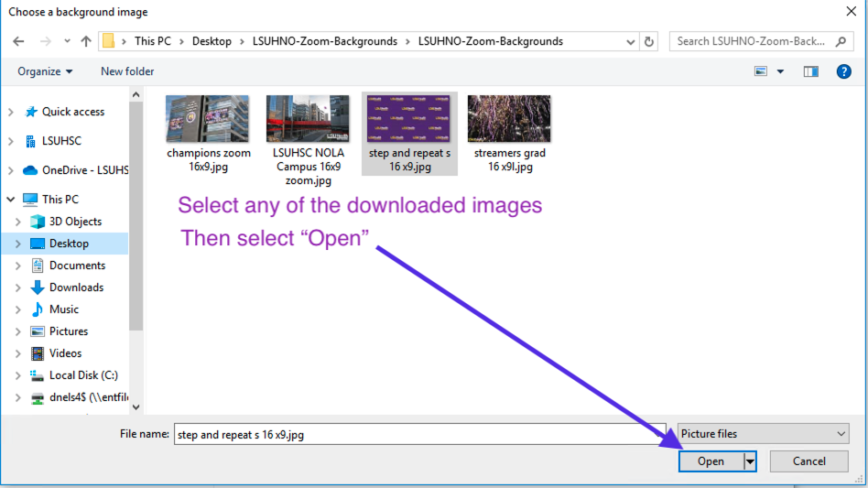
Task: Expand the Quick access tree node
Action: (x=11, y=112)
